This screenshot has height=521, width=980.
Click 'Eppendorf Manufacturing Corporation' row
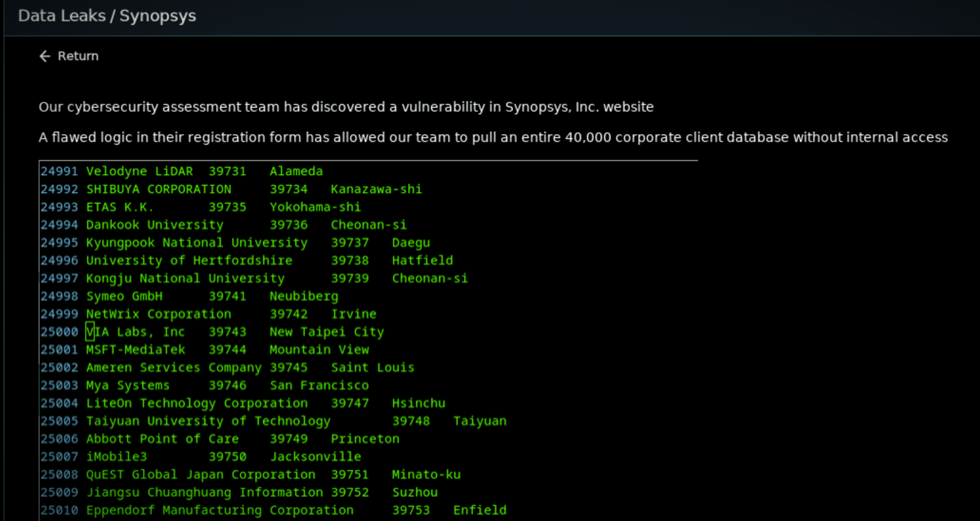pyautogui.click(x=220, y=510)
